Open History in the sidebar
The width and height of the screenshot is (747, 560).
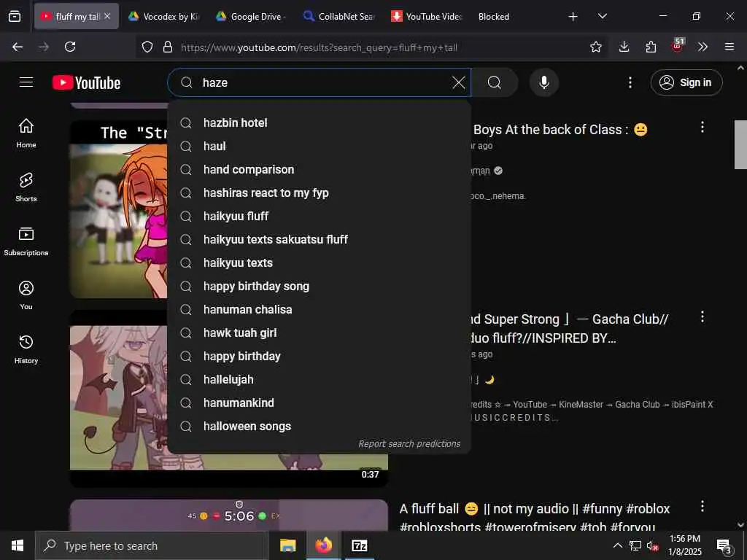[x=26, y=349]
